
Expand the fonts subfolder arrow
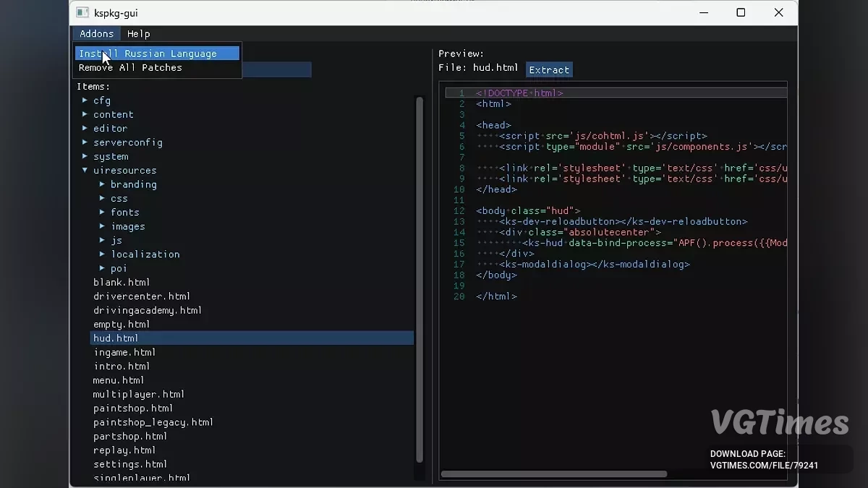tap(102, 213)
